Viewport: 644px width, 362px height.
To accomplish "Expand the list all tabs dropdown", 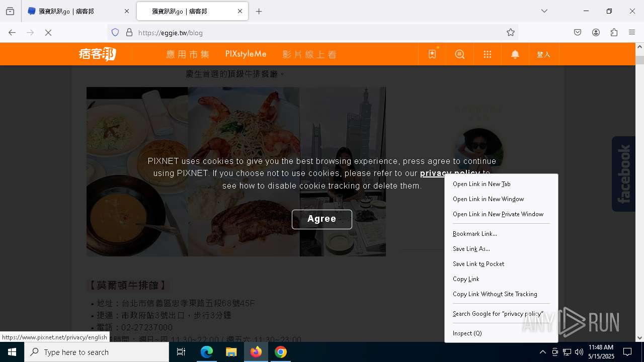I will point(544,11).
